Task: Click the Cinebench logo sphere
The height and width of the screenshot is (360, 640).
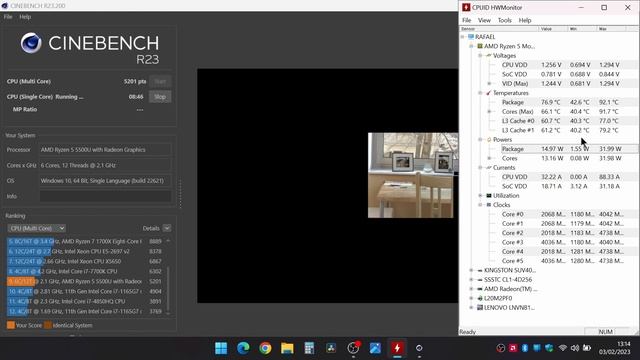Action: [31, 43]
